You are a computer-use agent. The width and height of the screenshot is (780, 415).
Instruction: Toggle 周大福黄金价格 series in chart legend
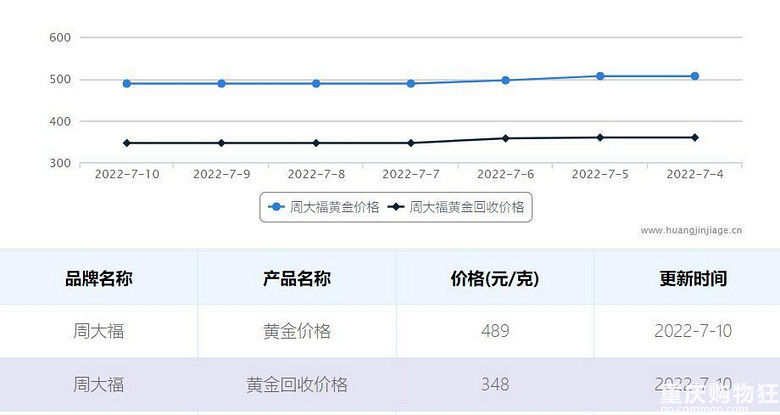point(324,207)
